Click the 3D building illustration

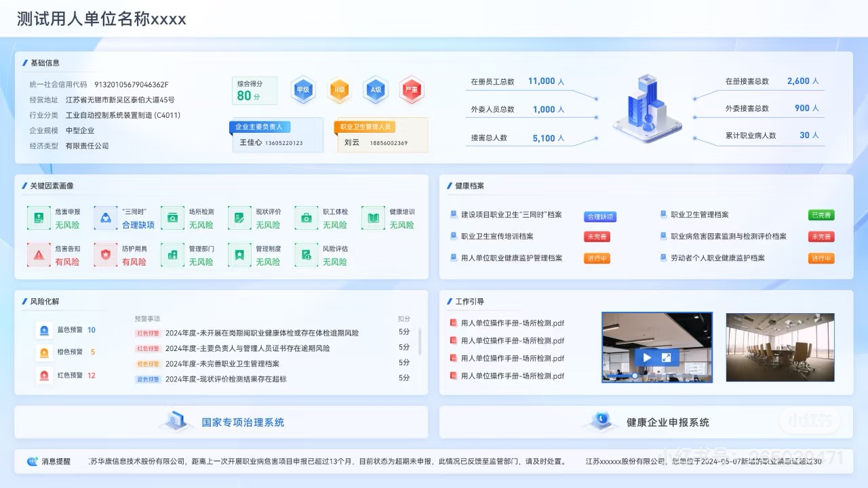[x=648, y=108]
